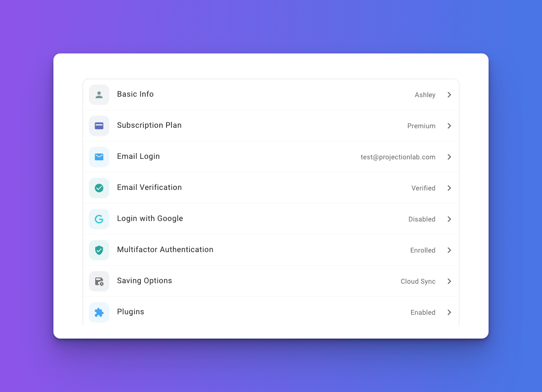Click the test@projectionlab.com email value
This screenshot has height=392, width=542.
(x=398, y=157)
